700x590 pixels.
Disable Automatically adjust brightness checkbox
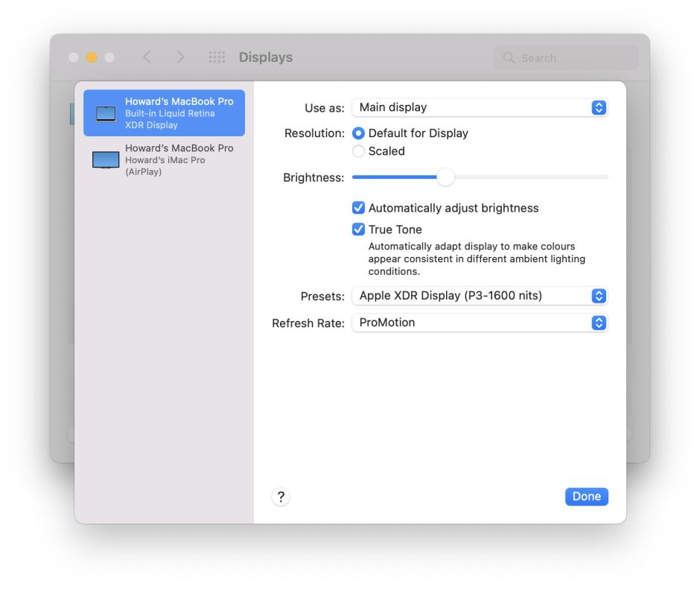pos(359,209)
